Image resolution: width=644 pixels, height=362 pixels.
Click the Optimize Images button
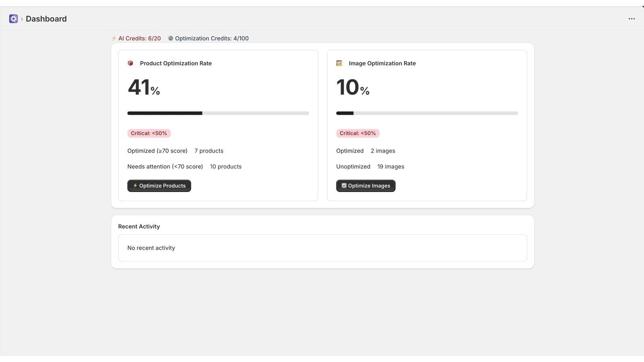click(x=366, y=186)
